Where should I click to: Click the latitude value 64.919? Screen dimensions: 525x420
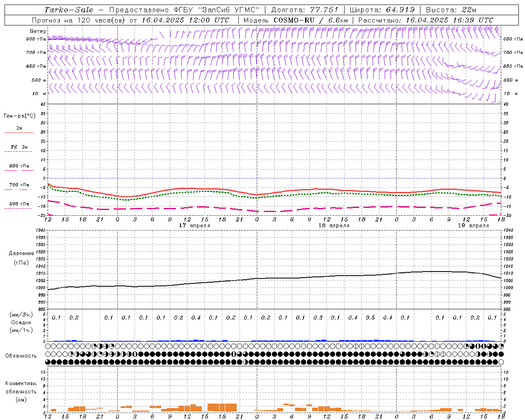point(400,10)
